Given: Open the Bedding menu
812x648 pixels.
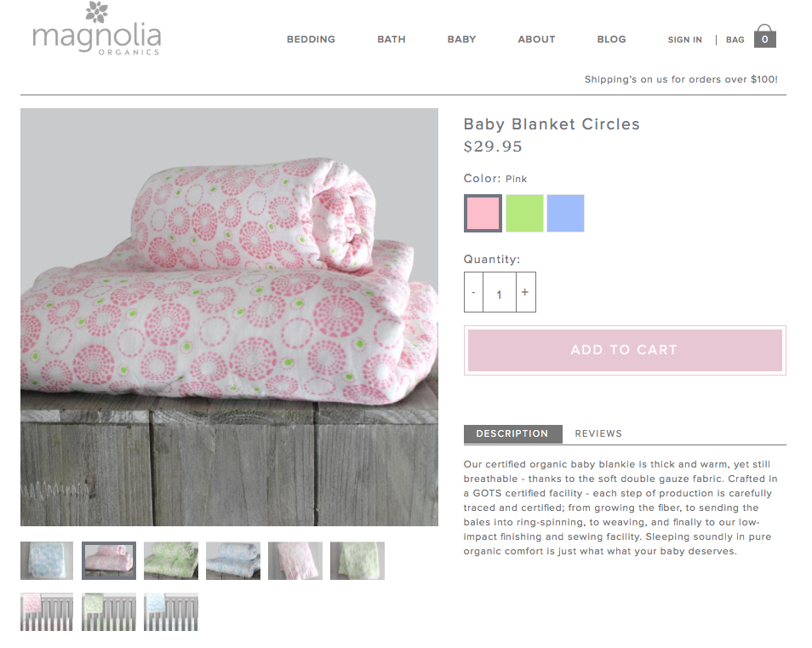Looking at the screenshot, I should (311, 39).
